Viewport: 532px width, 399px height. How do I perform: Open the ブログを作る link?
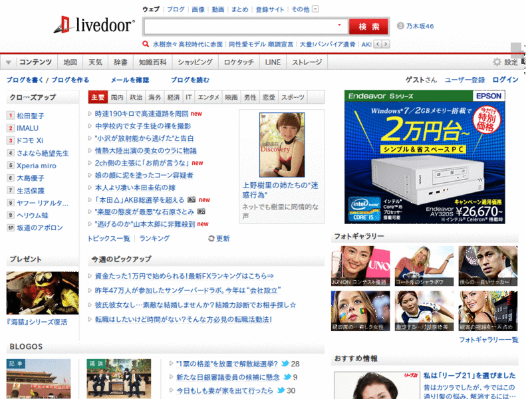click(x=70, y=80)
